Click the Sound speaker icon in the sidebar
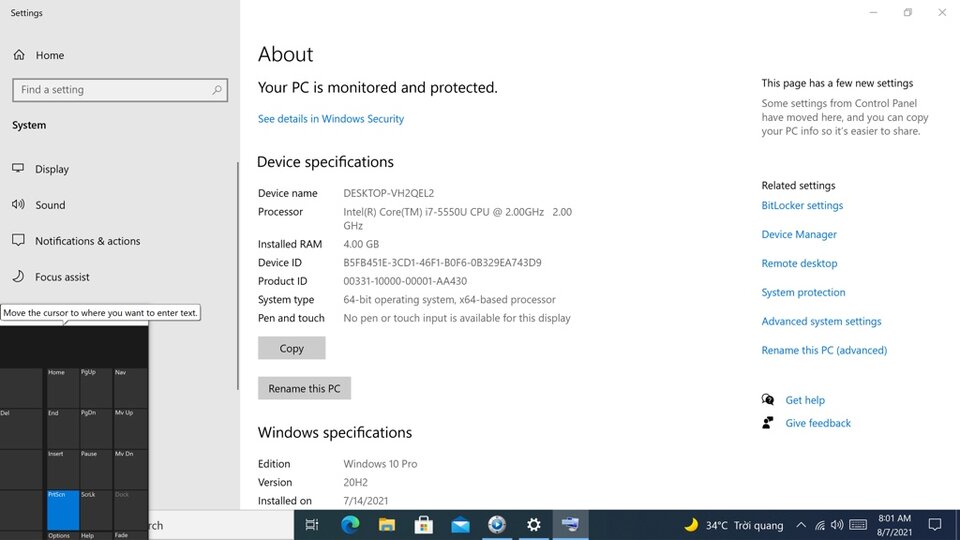The height and width of the screenshot is (540, 960). click(18, 204)
